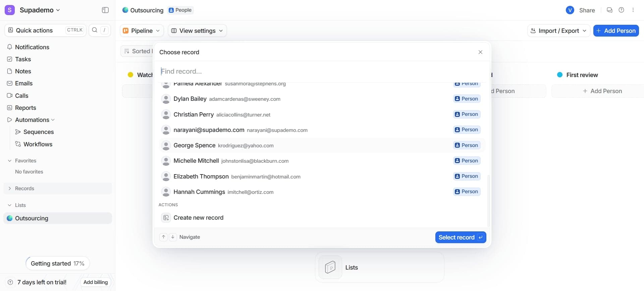Open Getting started 17% progress
The image size is (644, 291).
[x=57, y=263]
